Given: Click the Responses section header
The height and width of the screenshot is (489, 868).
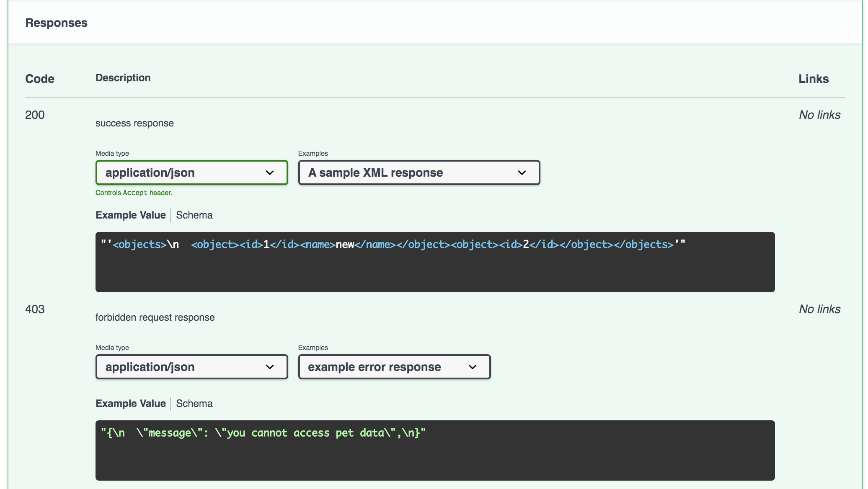Looking at the screenshot, I should (x=57, y=23).
